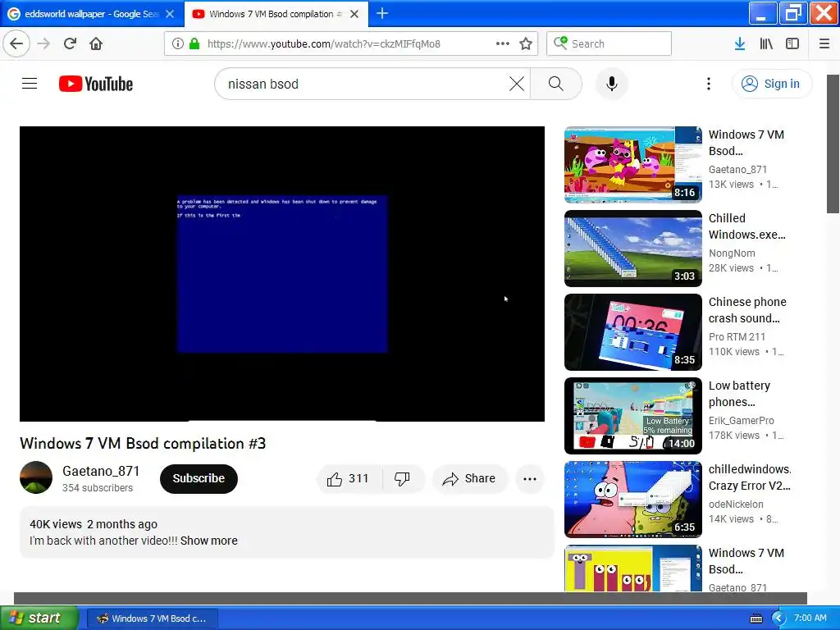This screenshot has height=630, width=840.
Task: Close the eddsworld wallpaper tab
Action: 170,14
